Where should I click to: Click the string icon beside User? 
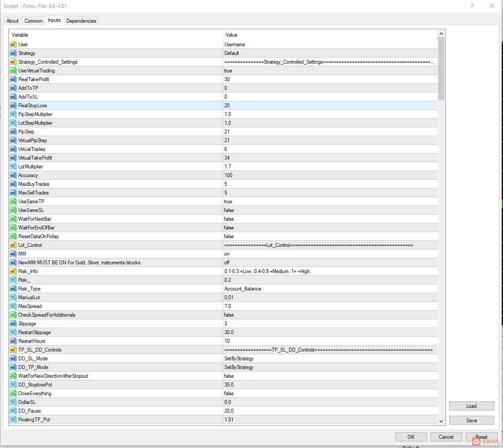click(13, 44)
